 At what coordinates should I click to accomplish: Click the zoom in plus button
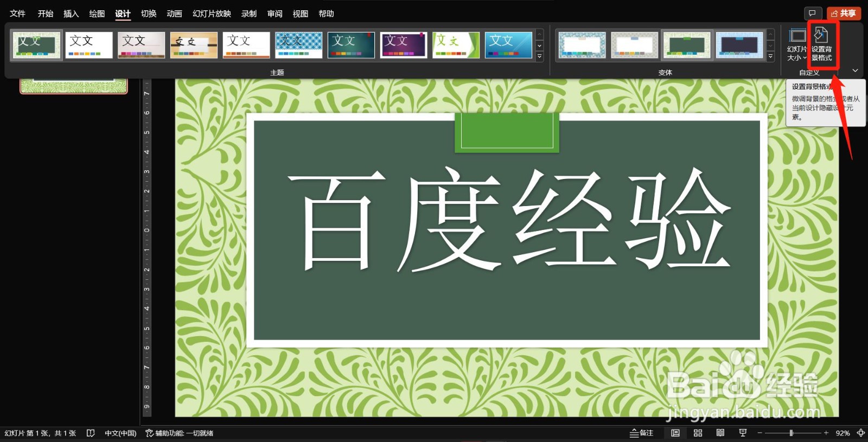click(x=826, y=433)
